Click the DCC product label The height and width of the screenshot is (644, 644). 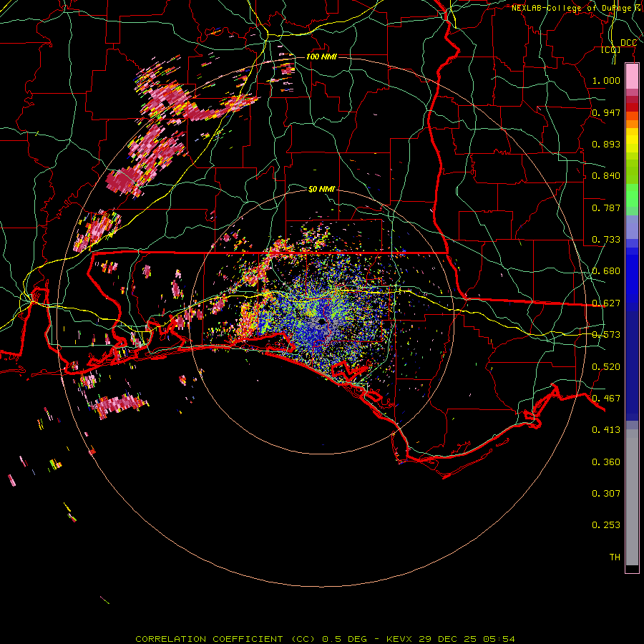tap(628, 43)
